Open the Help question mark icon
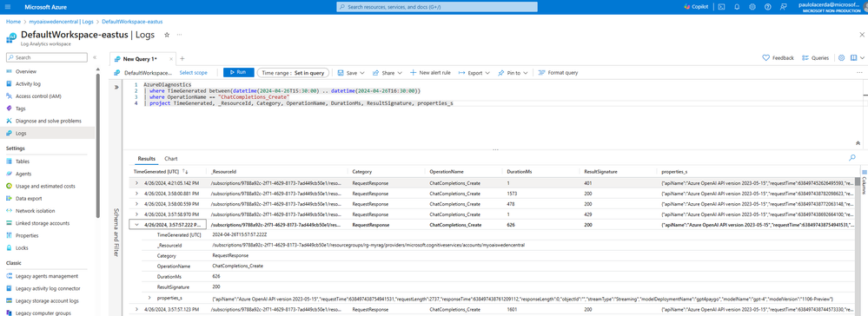The image size is (868, 316). [x=768, y=7]
